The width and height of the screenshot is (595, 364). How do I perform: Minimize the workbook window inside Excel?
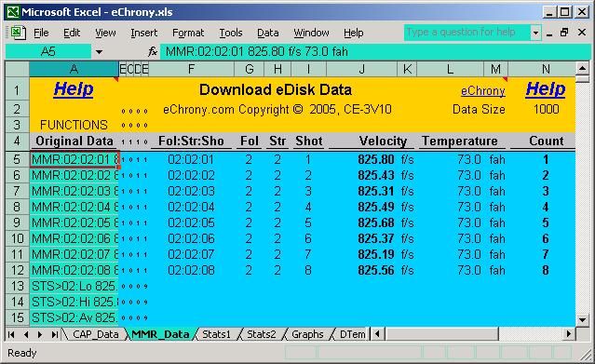[549, 33]
